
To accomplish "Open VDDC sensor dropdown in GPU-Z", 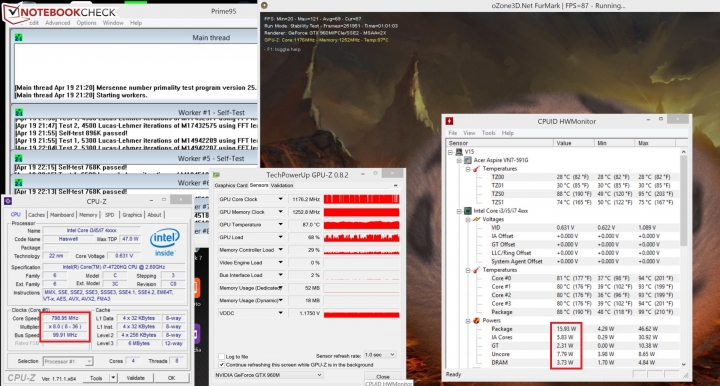I will click(280, 313).
